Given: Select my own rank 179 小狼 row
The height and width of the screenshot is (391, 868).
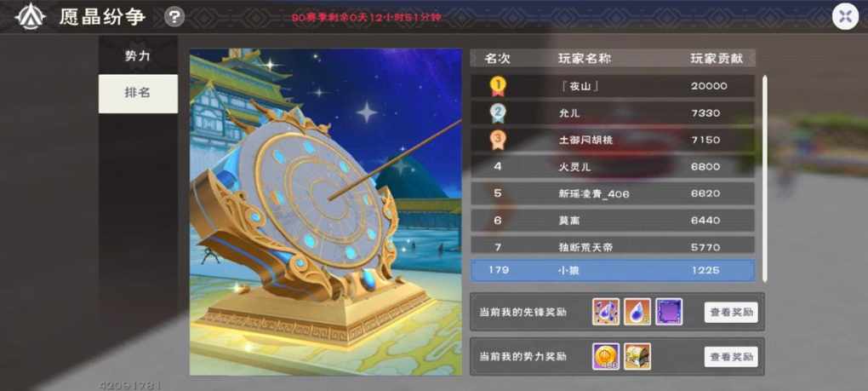Looking at the screenshot, I should pyautogui.click(x=612, y=270).
